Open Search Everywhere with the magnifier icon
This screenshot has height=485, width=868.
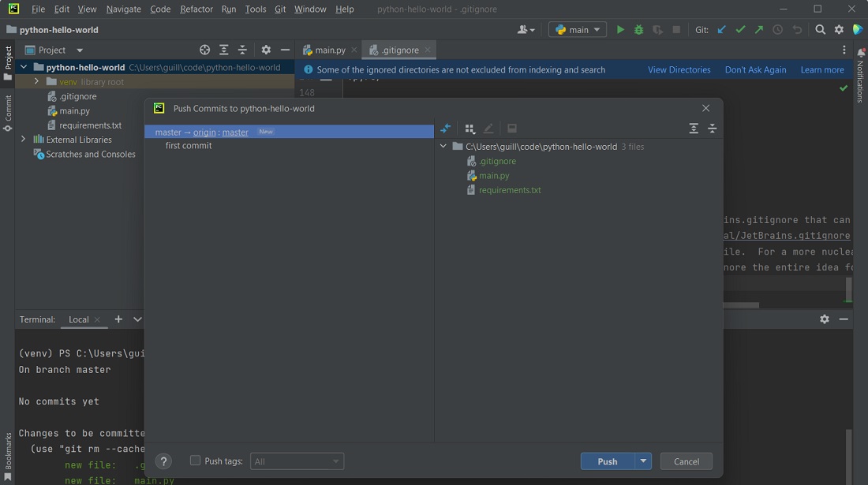(x=819, y=29)
